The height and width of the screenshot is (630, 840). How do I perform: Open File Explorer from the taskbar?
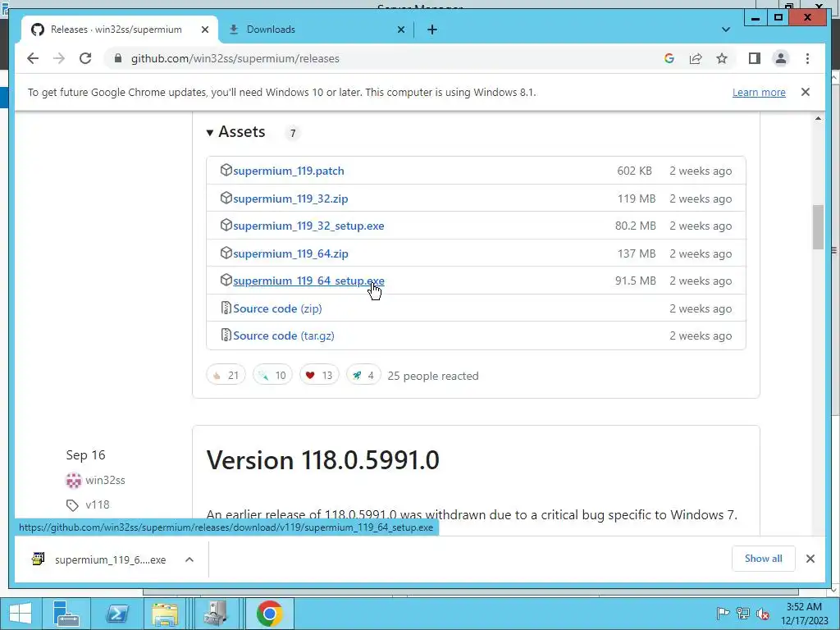click(x=165, y=614)
